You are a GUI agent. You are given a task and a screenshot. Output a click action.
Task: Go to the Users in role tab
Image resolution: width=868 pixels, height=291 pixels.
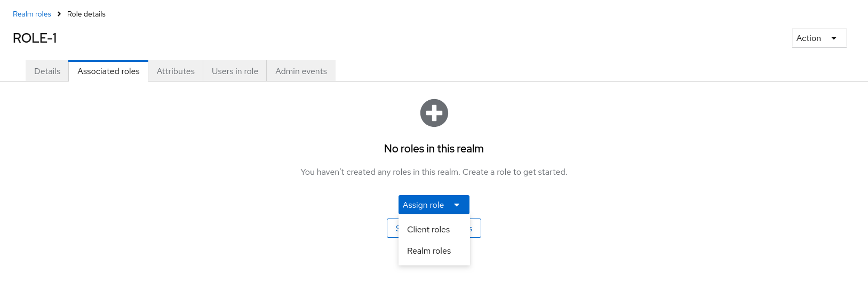(x=235, y=71)
